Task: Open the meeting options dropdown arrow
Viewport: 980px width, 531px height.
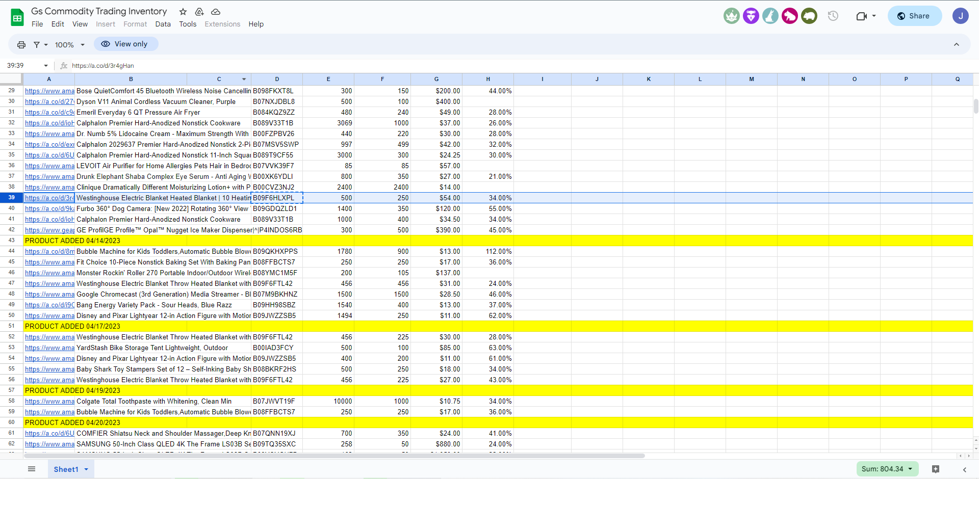Action: click(874, 16)
